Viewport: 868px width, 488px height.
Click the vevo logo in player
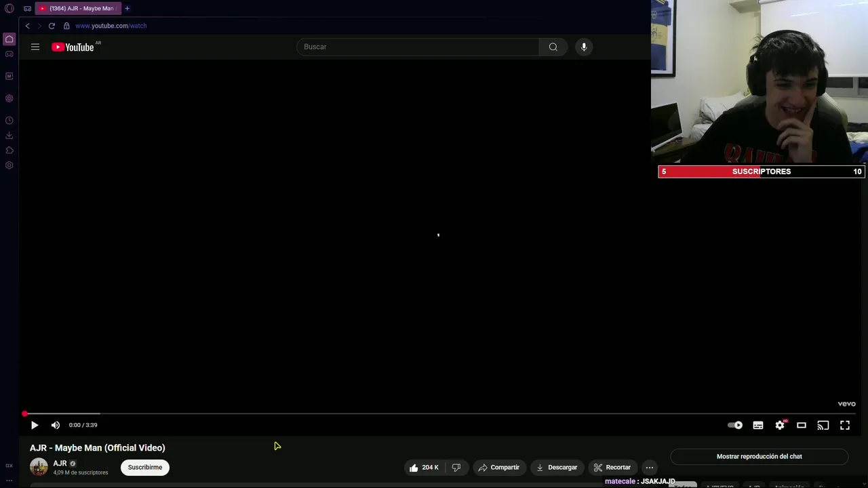pos(846,404)
